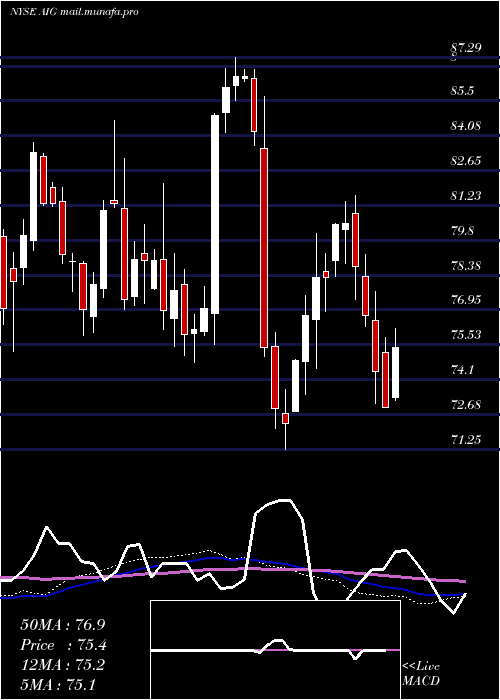
Task: Click the 82.65 price axis label
Action: tap(467, 161)
